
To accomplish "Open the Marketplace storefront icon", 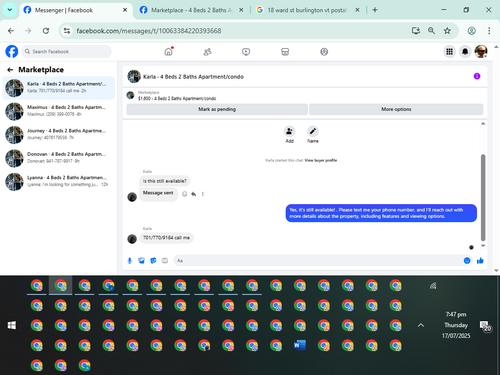I will coord(285,52).
